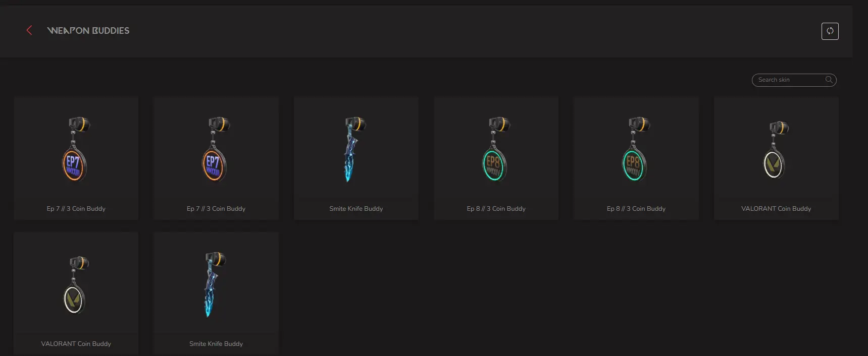Image resolution: width=868 pixels, height=356 pixels.
Task: Click the WEAPON BUDDIES page title
Action: point(88,31)
